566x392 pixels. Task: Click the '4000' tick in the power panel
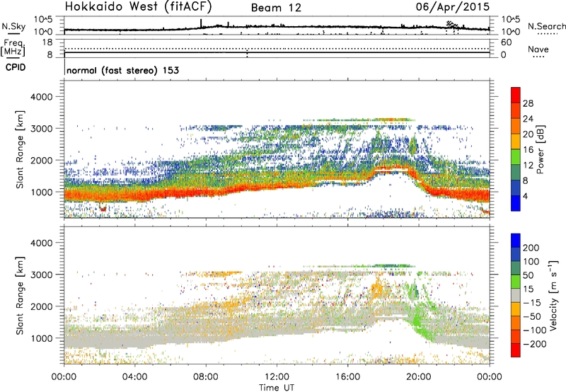point(41,97)
